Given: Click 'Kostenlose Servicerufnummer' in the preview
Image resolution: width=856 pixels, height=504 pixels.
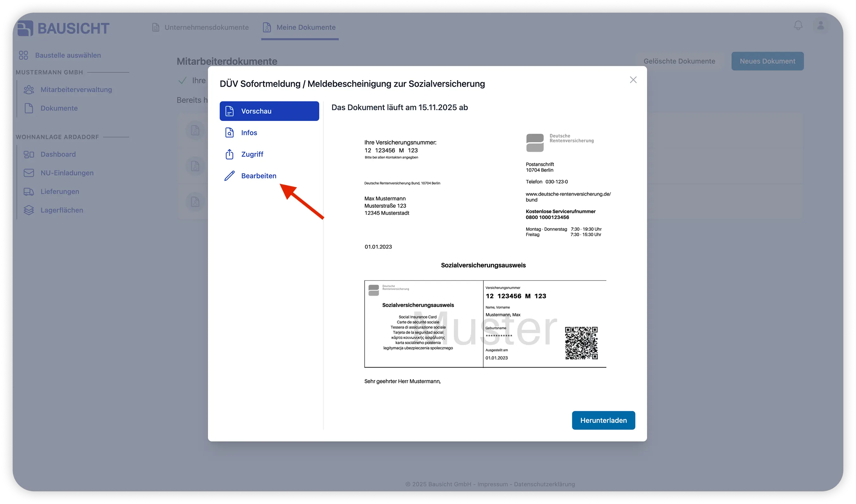Looking at the screenshot, I should tap(560, 211).
